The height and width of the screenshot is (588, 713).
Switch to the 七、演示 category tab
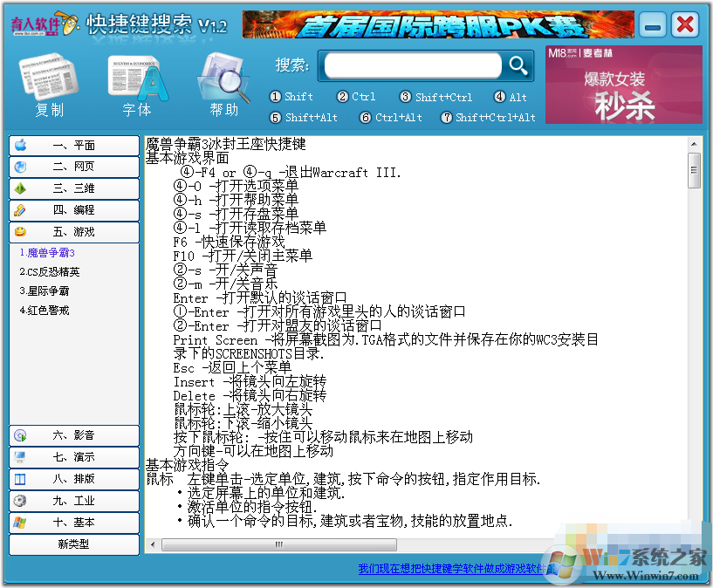(x=73, y=456)
